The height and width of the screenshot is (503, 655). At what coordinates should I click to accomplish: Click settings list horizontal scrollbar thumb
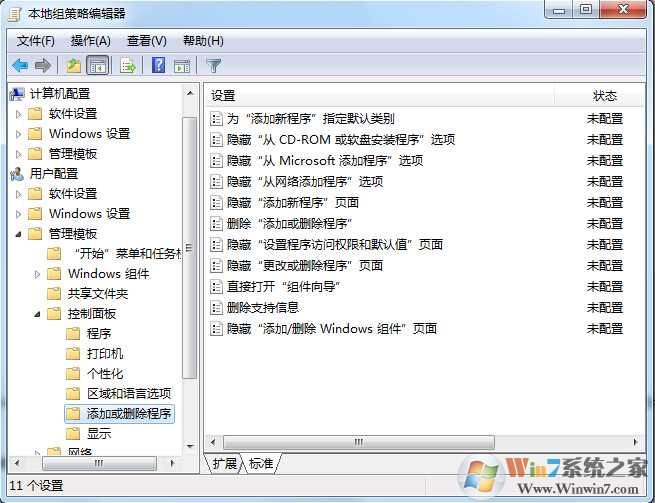tap(359, 442)
